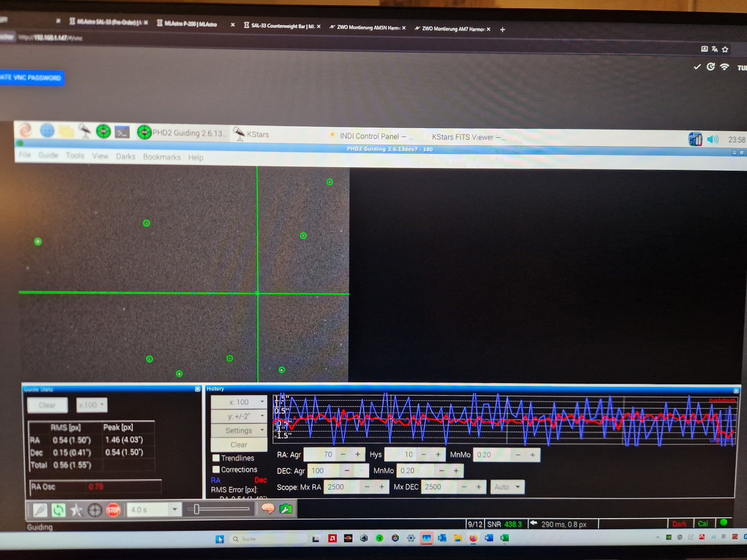
Task: Open the x100 dropdown in Guide Stats
Action: click(x=91, y=405)
